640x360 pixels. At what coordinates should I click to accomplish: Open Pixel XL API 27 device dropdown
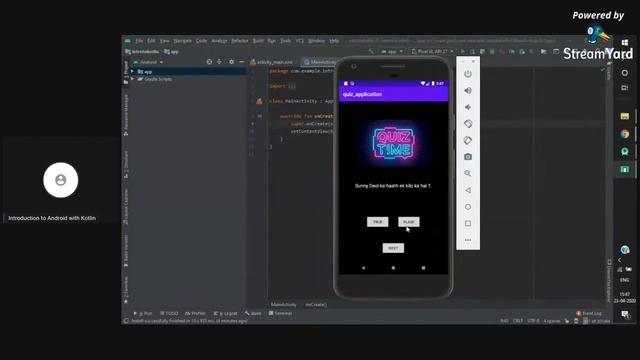[x=433, y=51]
